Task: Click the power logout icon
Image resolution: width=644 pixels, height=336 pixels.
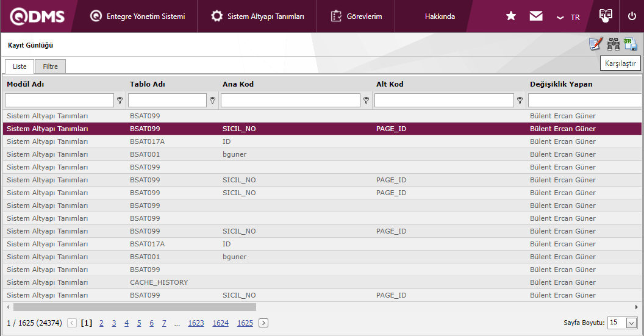Action: point(632,16)
